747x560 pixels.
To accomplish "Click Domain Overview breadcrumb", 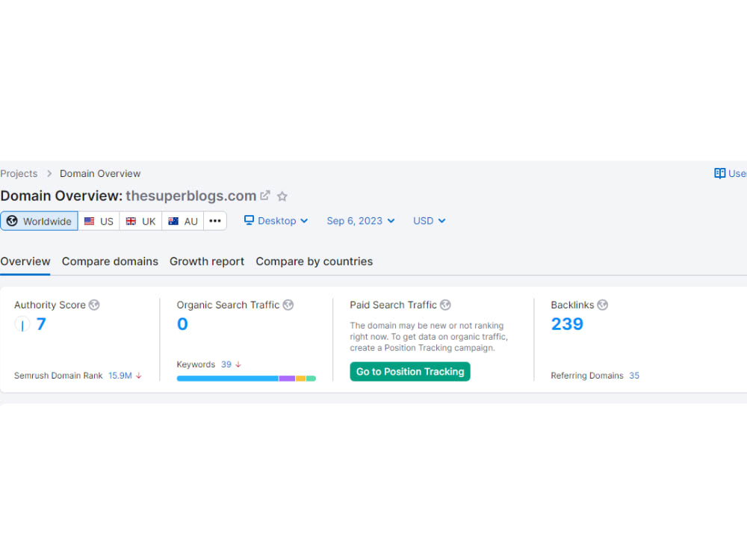I will pos(100,173).
